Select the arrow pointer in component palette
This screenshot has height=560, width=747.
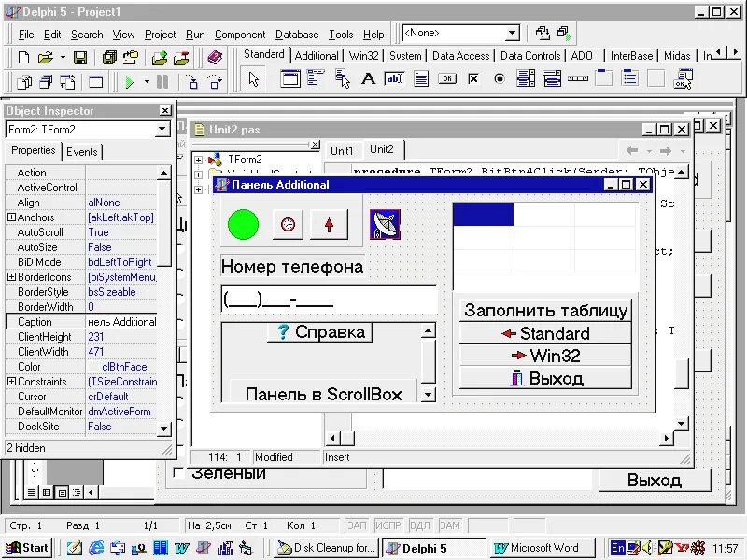click(254, 78)
